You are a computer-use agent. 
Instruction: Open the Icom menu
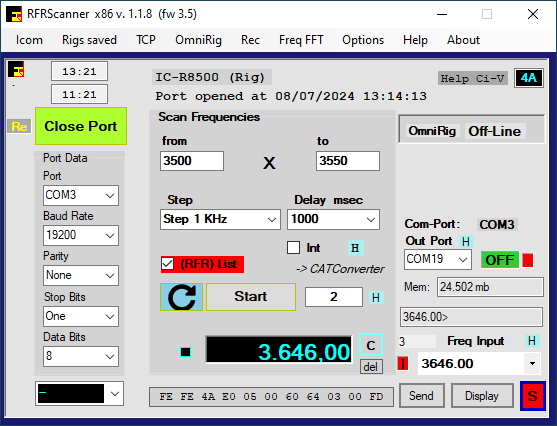(29, 40)
